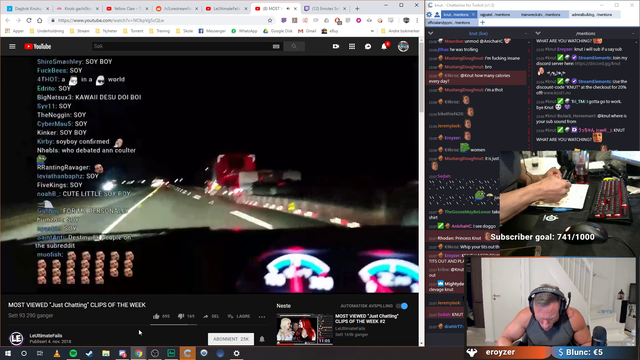Open the Andre bokmerker folder
640x360 pixels.
point(400,31)
